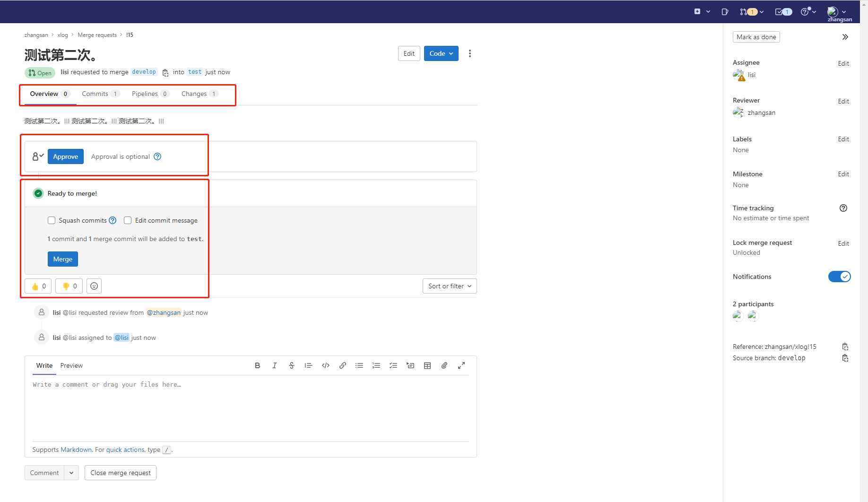Open the Code dropdown button
Image resolution: width=868 pixels, height=502 pixels.
(441, 53)
